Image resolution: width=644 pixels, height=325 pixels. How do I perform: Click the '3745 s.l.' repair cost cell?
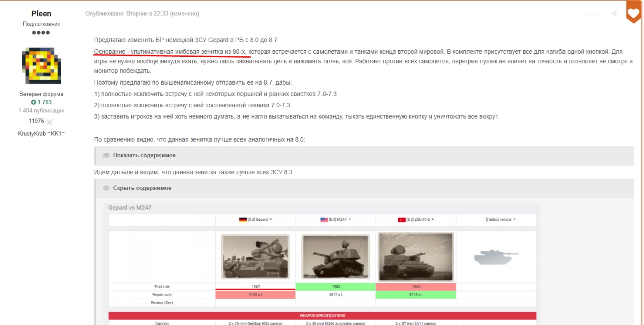(416, 295)
